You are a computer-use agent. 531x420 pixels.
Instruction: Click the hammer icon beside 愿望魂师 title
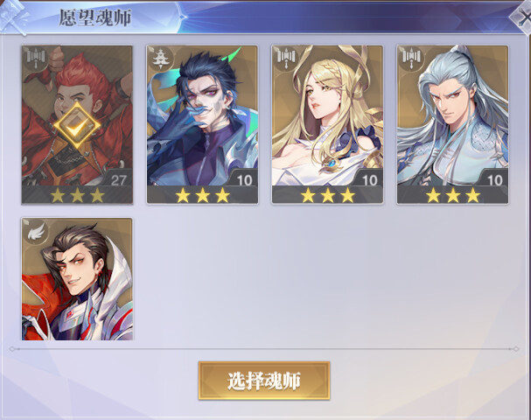[x=13, y=17]
